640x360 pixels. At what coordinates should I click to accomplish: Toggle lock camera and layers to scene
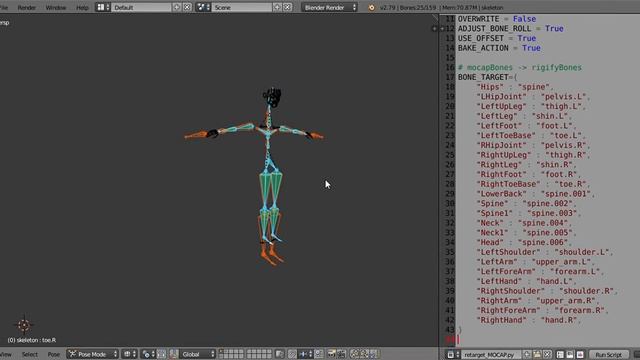(x=280, y=354)
